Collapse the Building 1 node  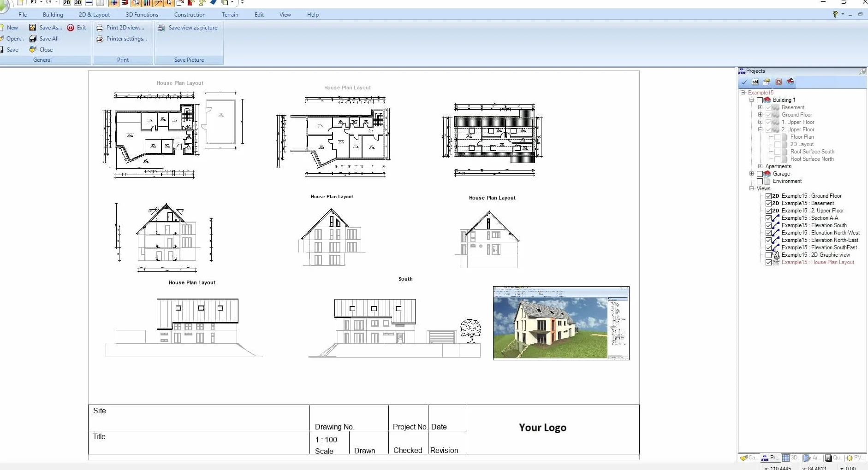click(751, 100)
